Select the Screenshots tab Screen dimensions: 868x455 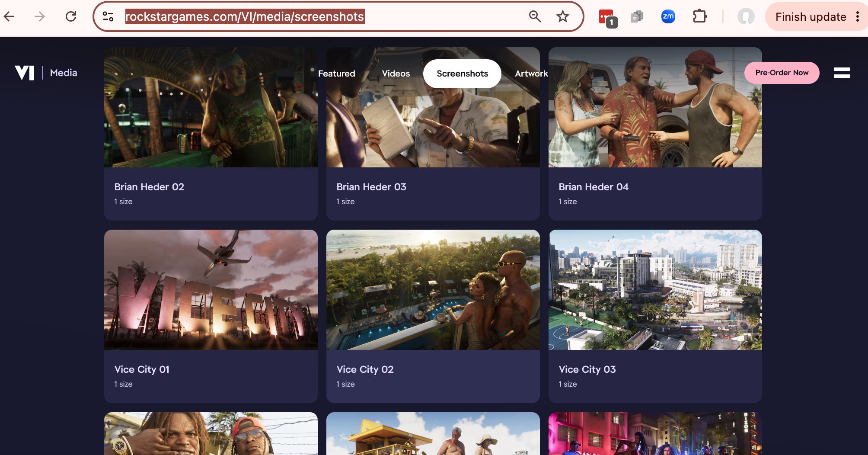click(x=462, y=74)
